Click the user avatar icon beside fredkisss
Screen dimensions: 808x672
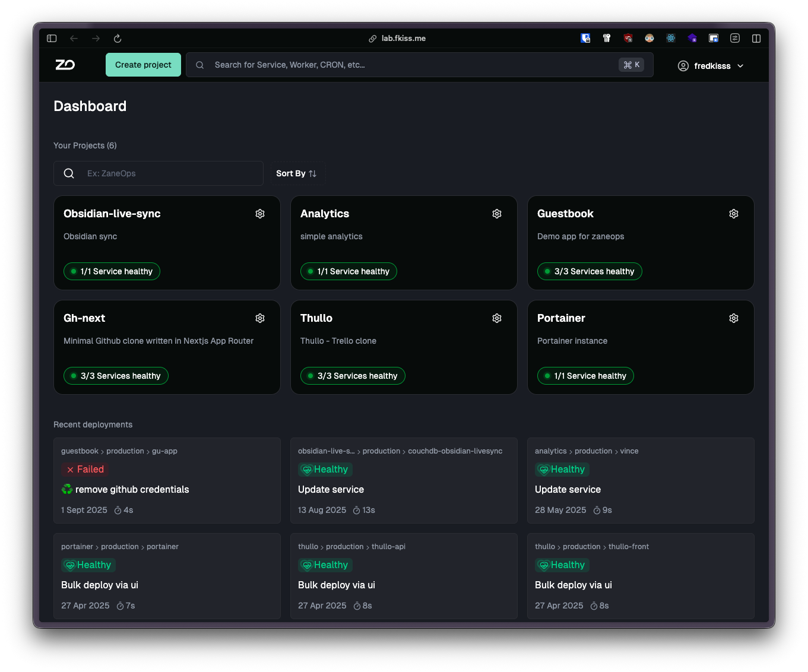683,66
